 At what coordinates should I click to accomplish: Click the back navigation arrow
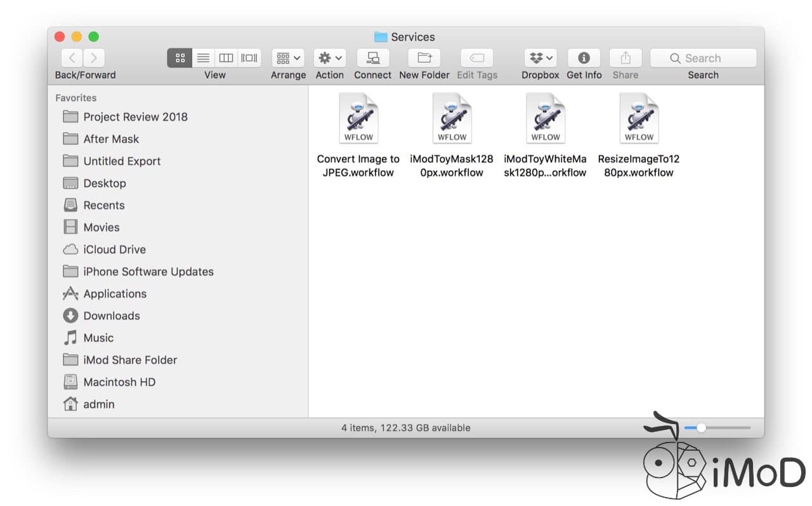coord(72,57)
